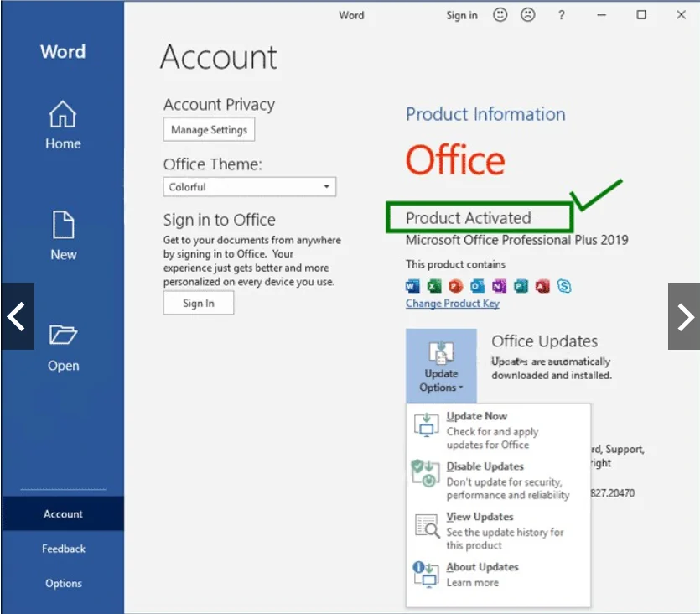Choose About Updates menu entry
The width and height of the screenshot is (700, 614).
pos(482,567)
